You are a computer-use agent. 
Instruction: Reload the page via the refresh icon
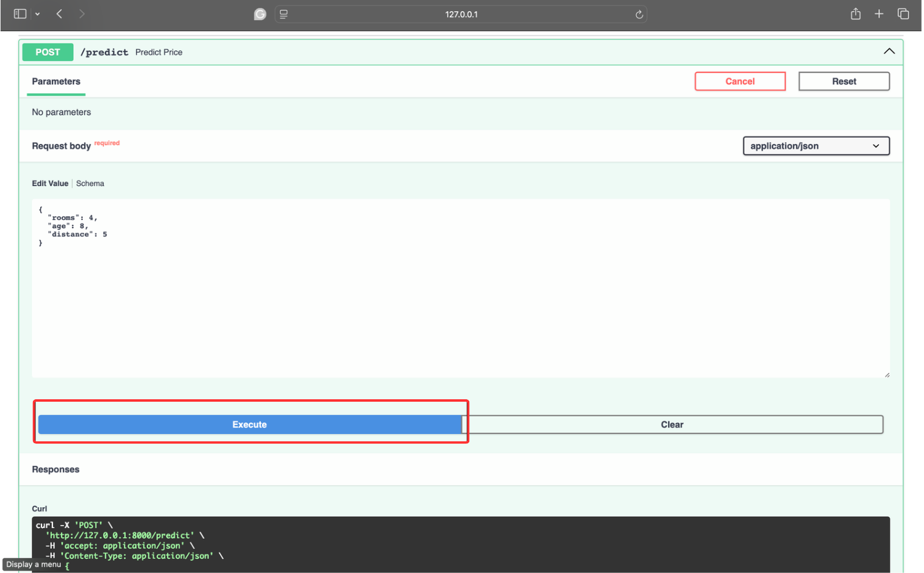coord(639,14)
